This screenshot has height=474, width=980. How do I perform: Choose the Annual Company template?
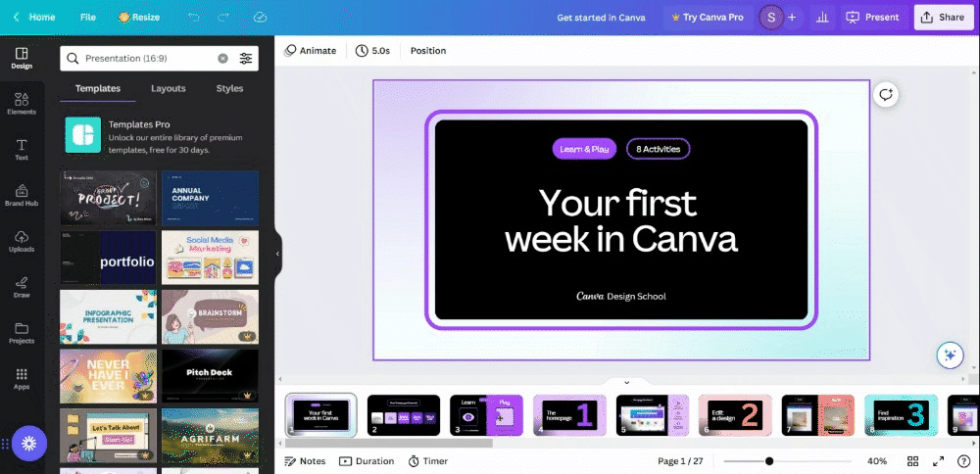(210, 198)
